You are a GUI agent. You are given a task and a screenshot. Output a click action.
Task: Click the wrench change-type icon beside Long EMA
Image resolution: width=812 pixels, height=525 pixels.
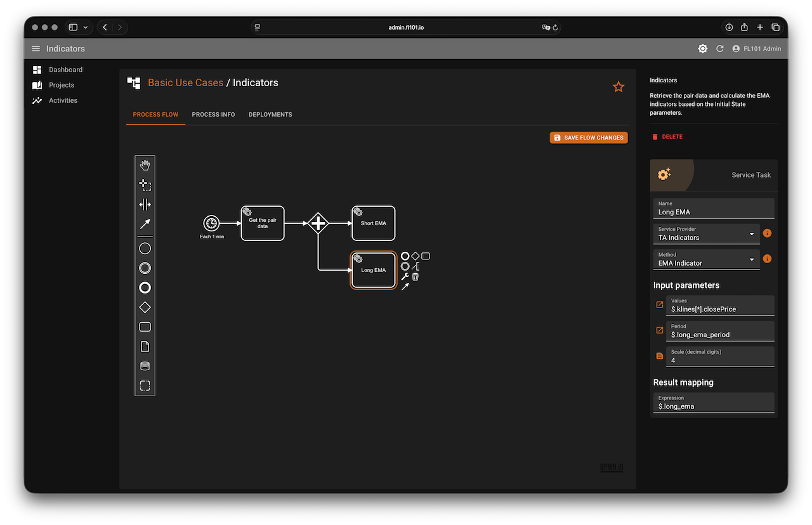tap(405, 276)
